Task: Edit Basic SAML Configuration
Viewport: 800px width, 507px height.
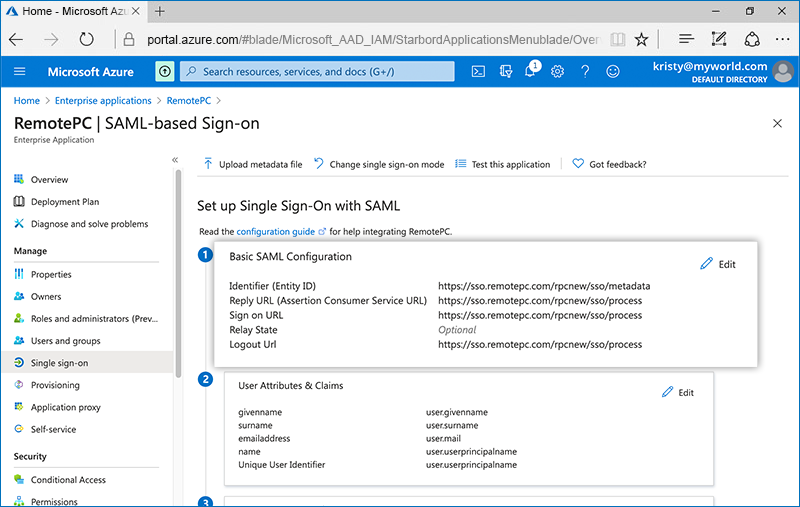Action: pos(718,264)
